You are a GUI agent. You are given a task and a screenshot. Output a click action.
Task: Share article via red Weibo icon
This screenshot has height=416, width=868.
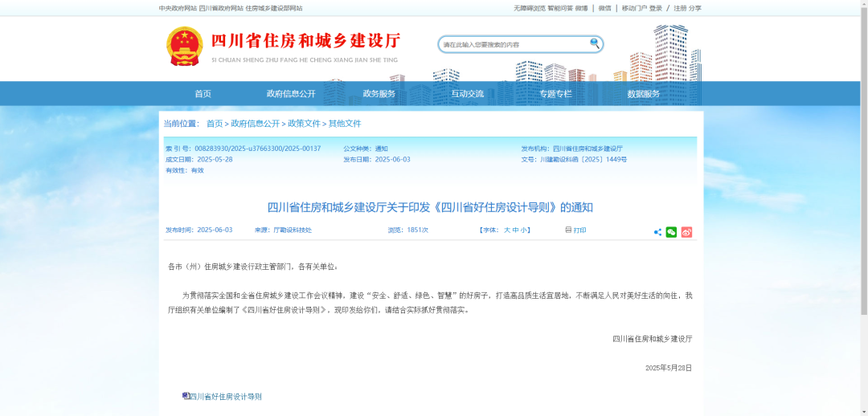click(x=686, y=232)
